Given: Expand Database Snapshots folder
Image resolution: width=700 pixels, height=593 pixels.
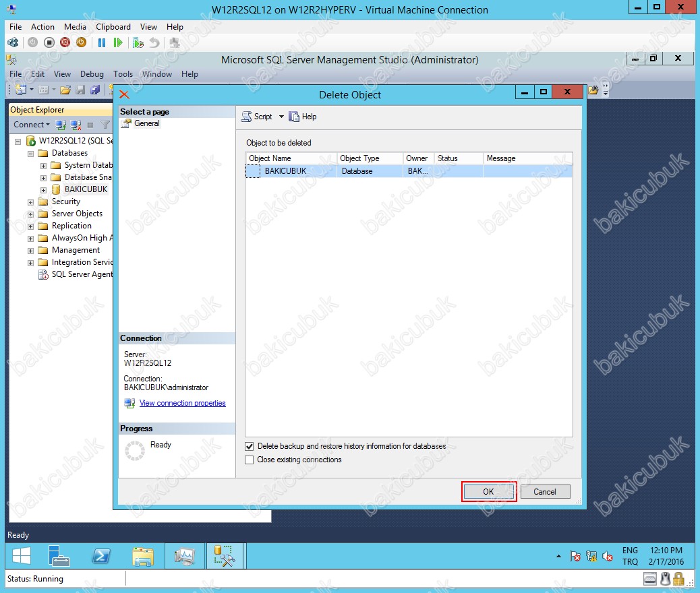Looking at the screenshot, I should click(x=43, y=178).
